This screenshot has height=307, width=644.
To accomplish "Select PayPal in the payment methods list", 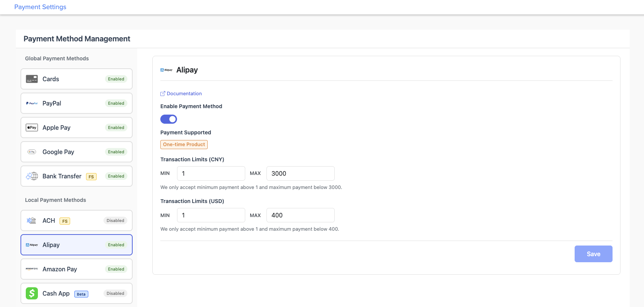I will click(x=77, y=103).
